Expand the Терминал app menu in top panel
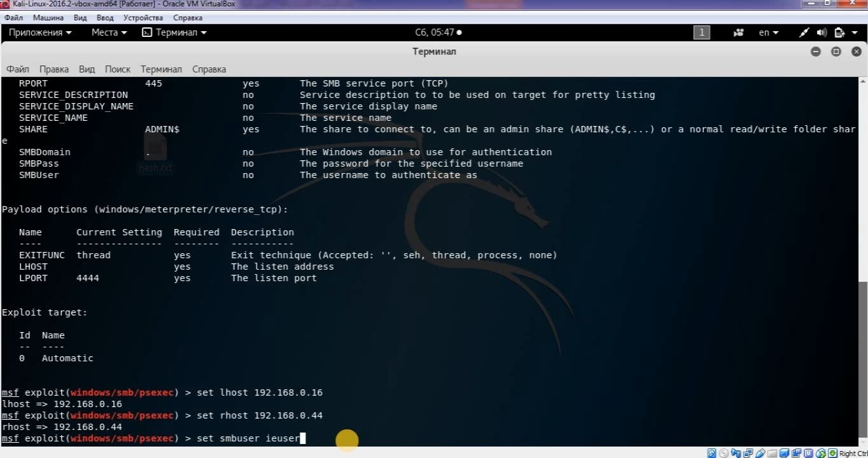868x458 pixels. tap(174, 32)
